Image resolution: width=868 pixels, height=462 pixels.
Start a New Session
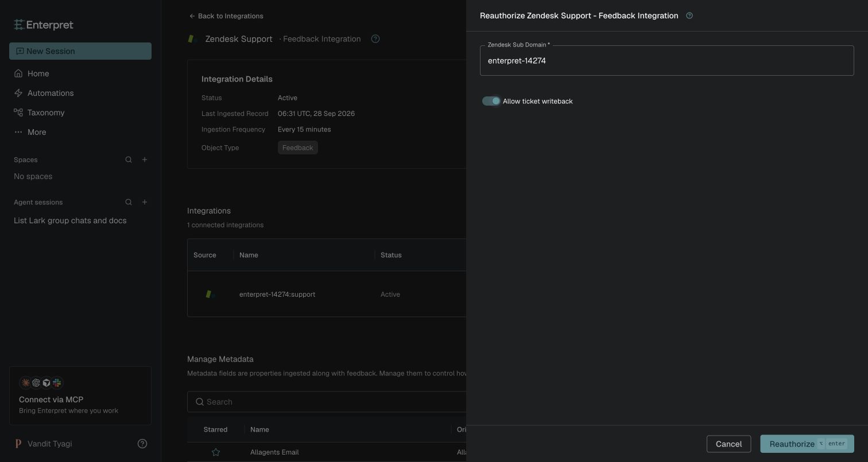80,51
